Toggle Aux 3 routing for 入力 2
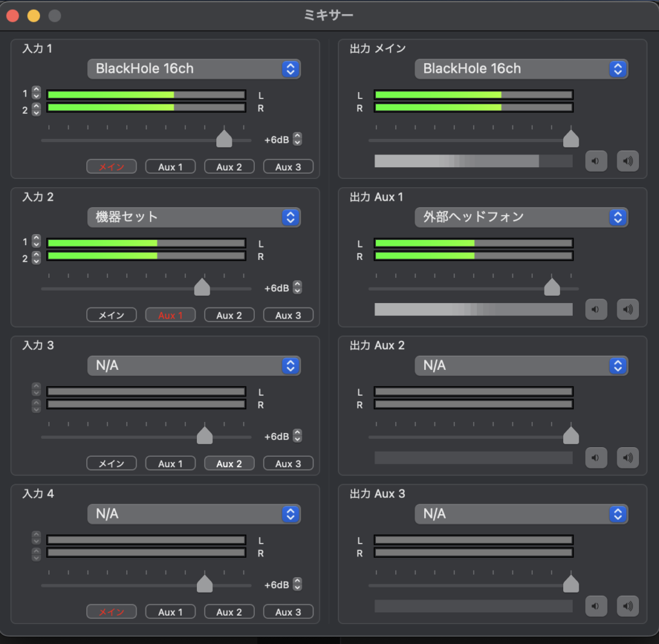 click(288, 315)
